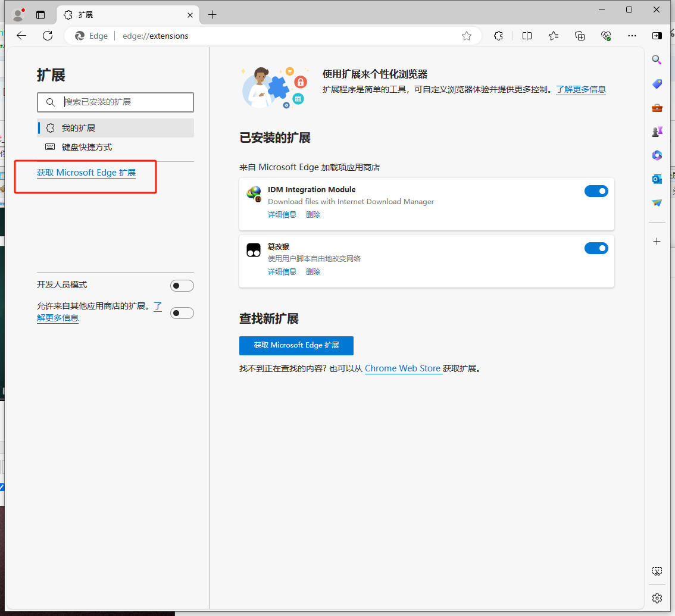
Task: Disable the IDM Integration Module extension
Action: [596, 191]
